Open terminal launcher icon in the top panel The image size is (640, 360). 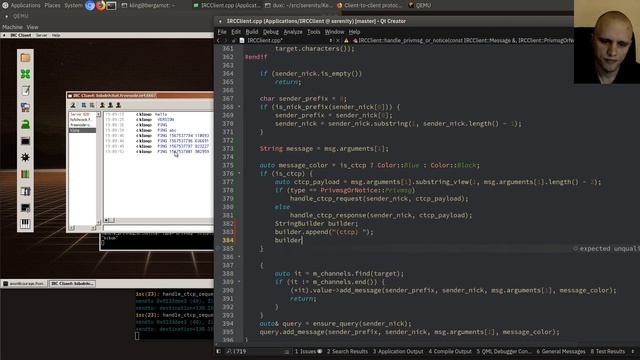[111, 5]
